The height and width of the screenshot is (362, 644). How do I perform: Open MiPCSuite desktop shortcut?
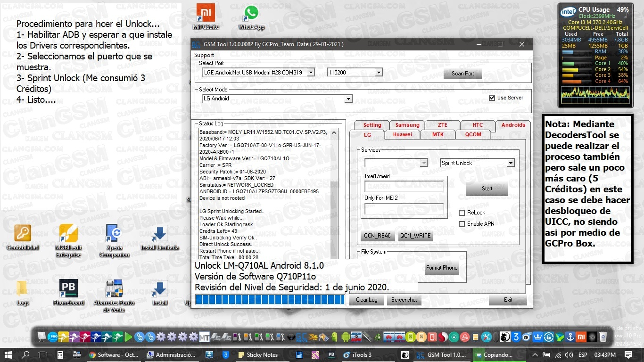206,16
